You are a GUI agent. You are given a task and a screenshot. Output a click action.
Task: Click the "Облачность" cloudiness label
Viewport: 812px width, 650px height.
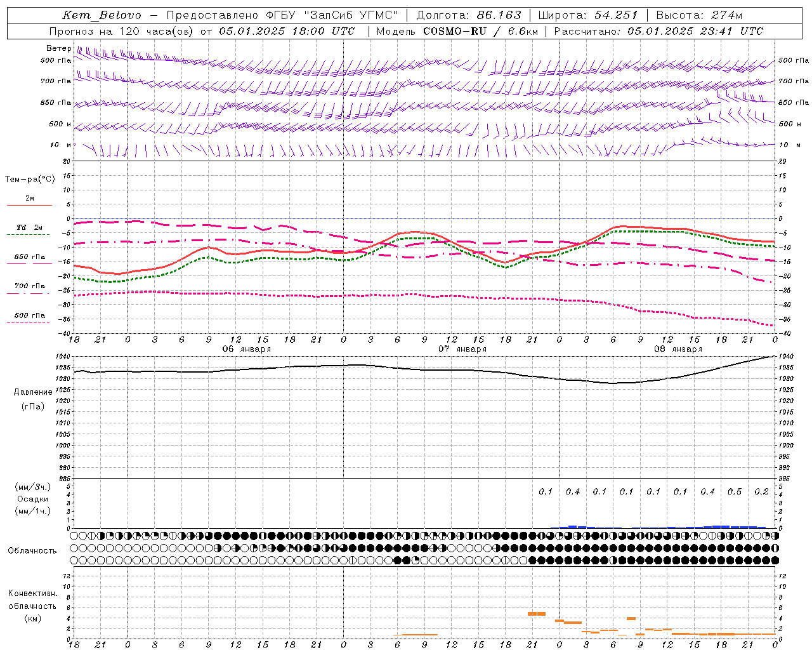pos(32,550)
